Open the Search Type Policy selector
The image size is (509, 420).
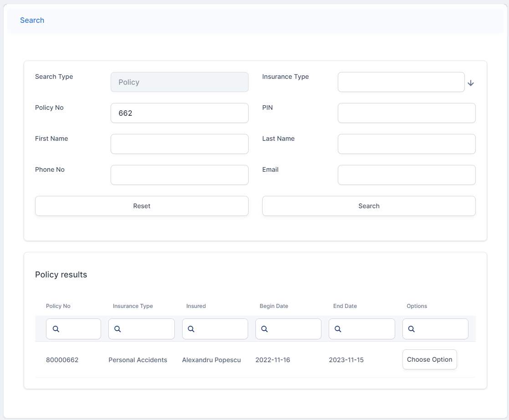(179, 82)
